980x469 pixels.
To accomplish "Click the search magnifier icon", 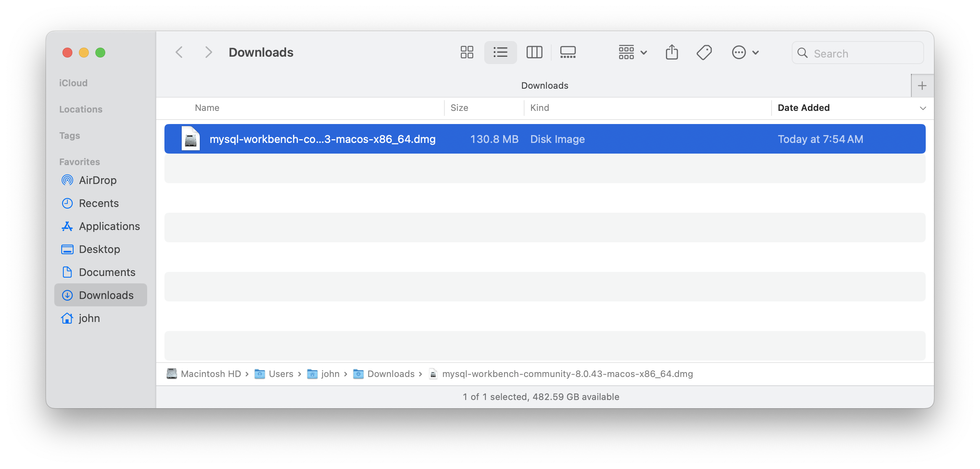I will click(x=802, y=53).
